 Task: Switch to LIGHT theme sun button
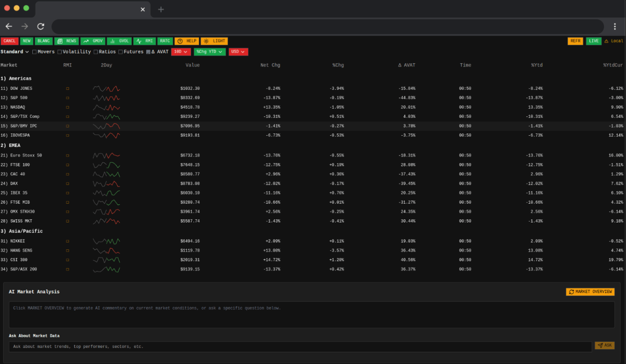point(214,41)
